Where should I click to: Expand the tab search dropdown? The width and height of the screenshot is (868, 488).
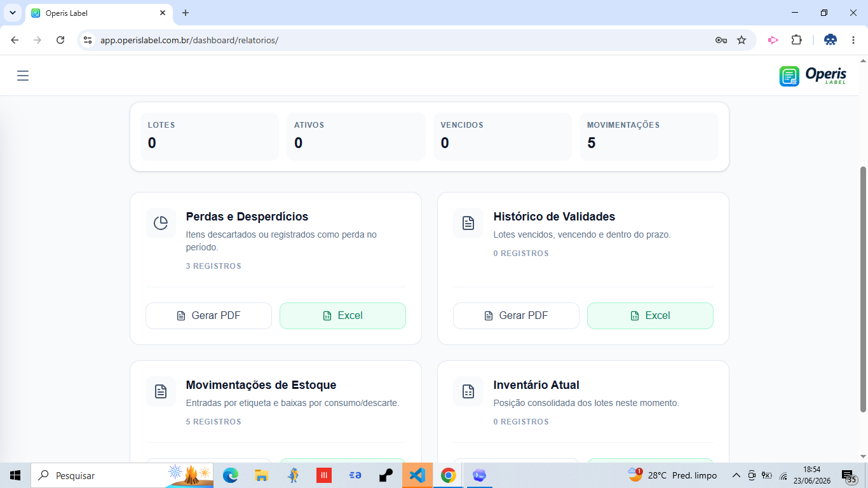[12, 13]
